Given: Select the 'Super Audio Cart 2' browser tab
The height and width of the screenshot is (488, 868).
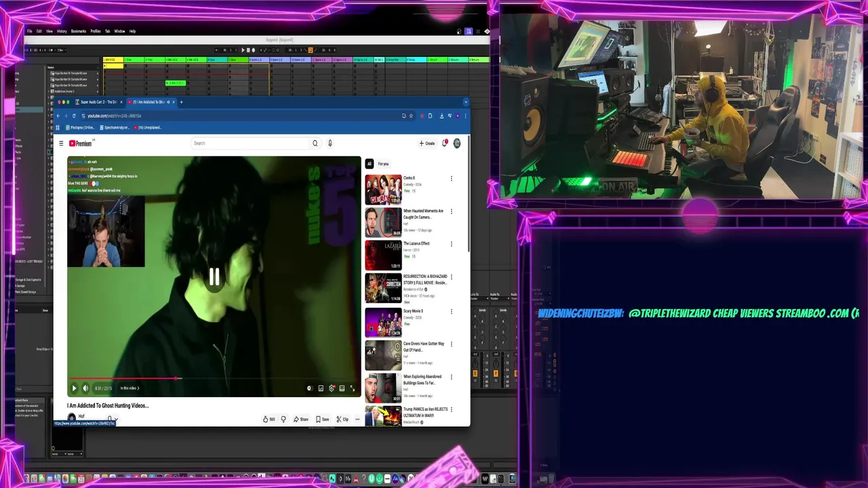Looking at the screenshot, I should click(x=99, y=102).
